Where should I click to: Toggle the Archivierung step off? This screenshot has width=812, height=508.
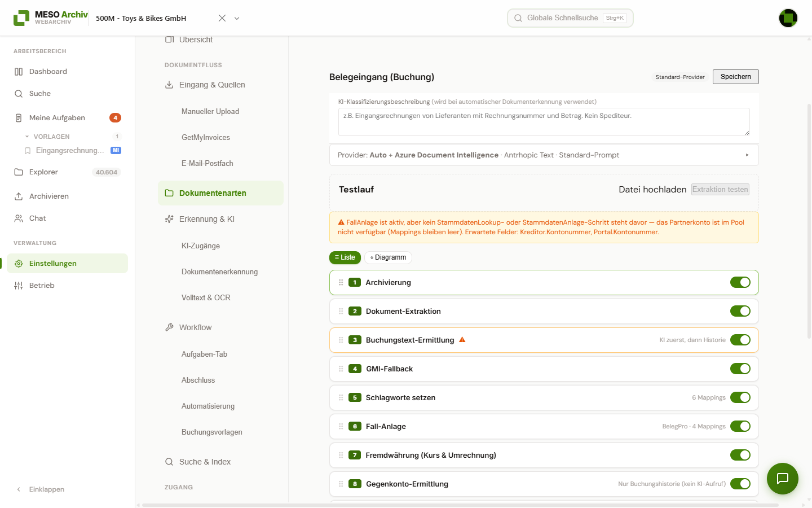(x=740, y=282)
